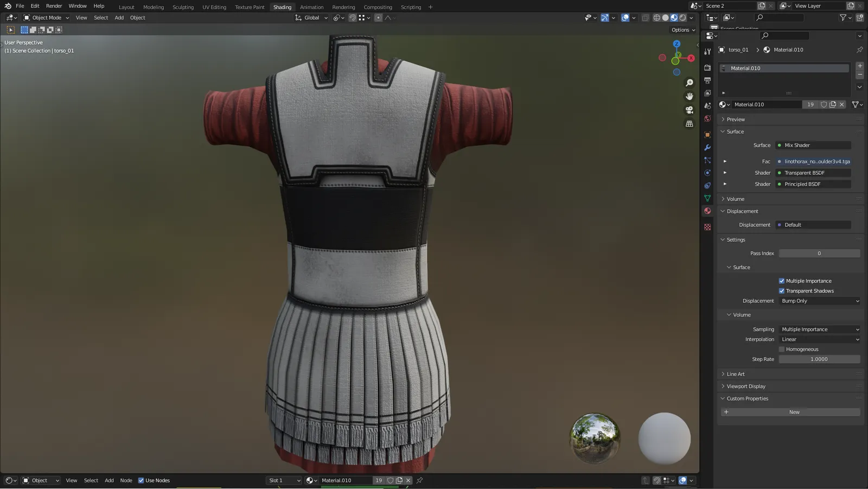Open the Object Mode dropdown
Viewport: 868px width, 489px height.
[46, 18]
